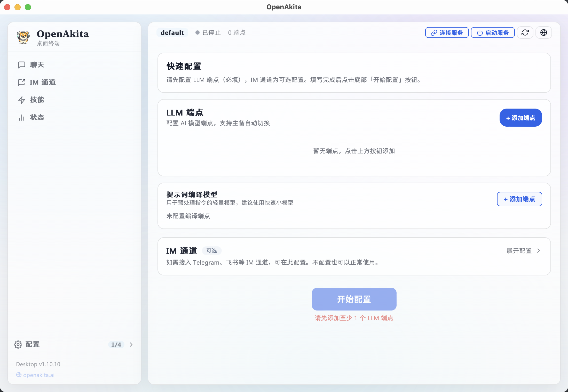Viewport: 568px width, 392px height.
Task: Click the refresh icon in the top bar
Action: pos(525,32)
